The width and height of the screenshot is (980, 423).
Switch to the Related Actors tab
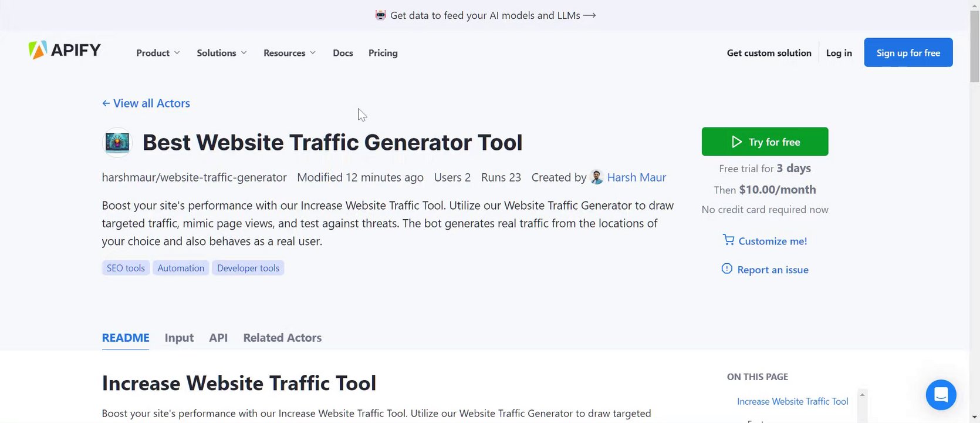click(x=282, y=338)
